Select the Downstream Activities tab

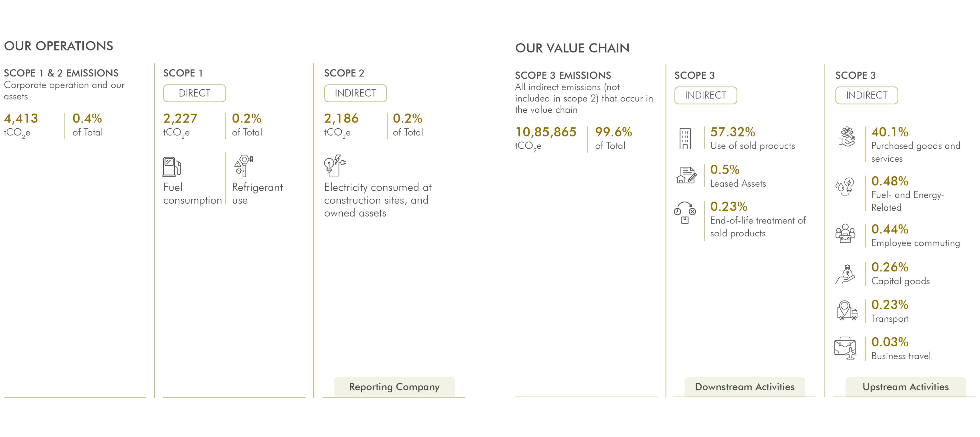(x=745, y=387)
